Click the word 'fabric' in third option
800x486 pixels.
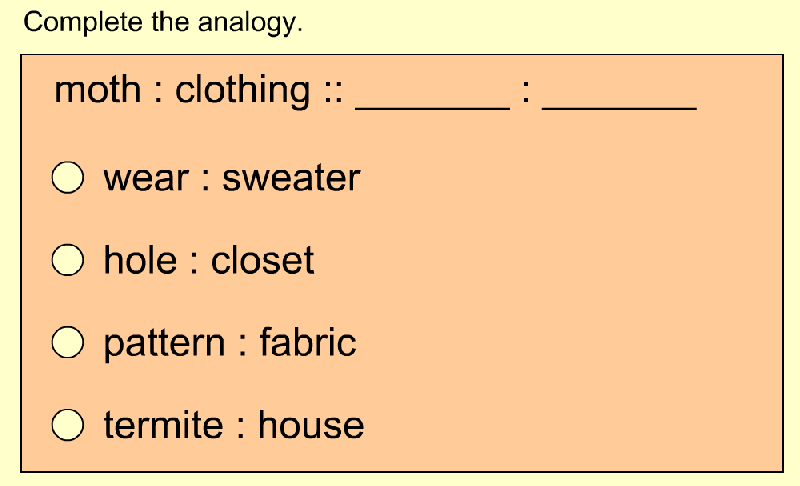[308, 342]
